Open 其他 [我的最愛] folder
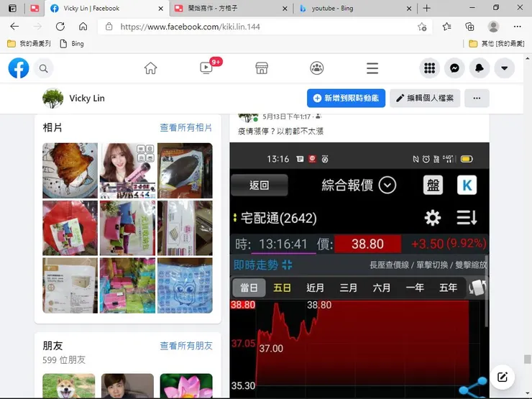532x399 pixels. [x=496, y=43]
